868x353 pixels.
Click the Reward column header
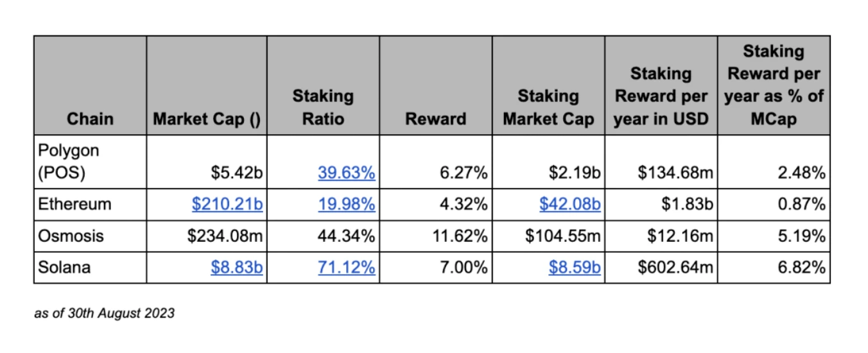click(435, 119)
